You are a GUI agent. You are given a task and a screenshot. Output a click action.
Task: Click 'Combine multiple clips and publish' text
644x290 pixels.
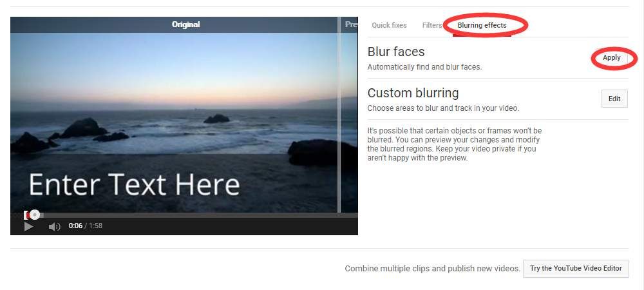tap(432, 268)
